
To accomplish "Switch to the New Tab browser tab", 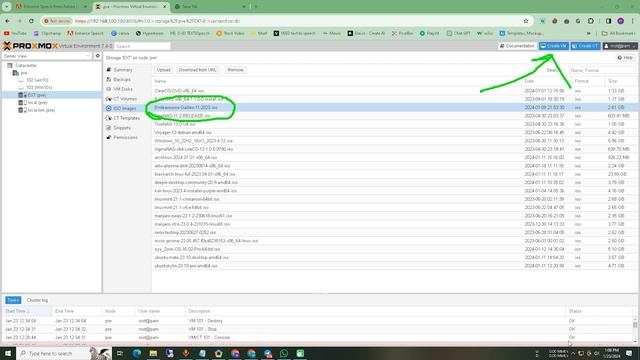I will [x=210, y=7].
